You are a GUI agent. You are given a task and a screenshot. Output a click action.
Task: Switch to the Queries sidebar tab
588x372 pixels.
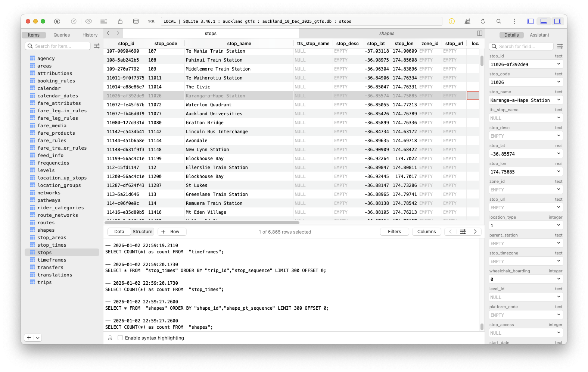click(62, 35)
